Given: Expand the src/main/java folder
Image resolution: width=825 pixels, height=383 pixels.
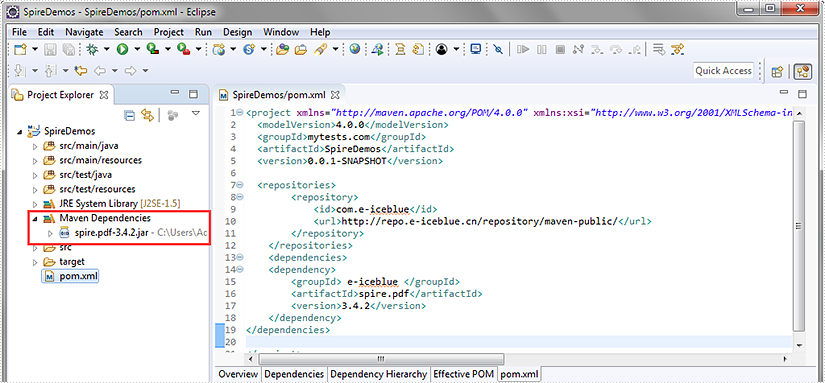Looking at the screenshot, I should [x=36, y=146].
